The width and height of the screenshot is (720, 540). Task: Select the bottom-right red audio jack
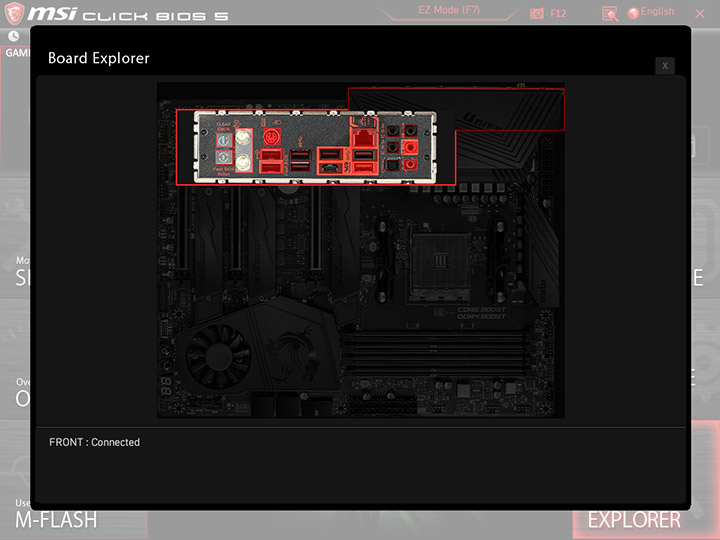point(410,164)
